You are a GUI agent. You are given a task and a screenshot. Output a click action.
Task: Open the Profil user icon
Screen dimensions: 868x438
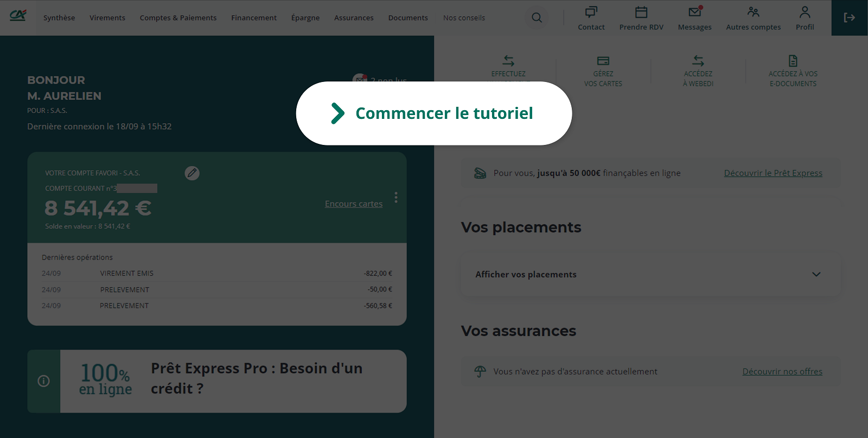tap(805, 12)
